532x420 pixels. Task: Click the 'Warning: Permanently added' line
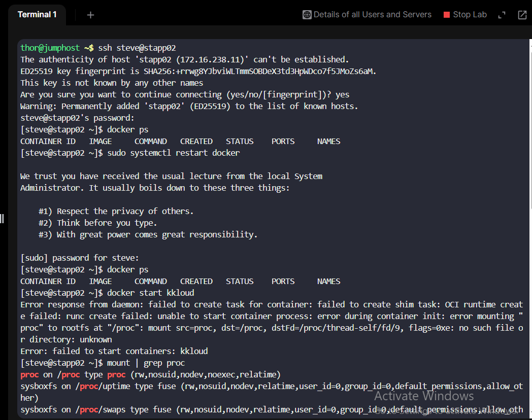[189, 106]
